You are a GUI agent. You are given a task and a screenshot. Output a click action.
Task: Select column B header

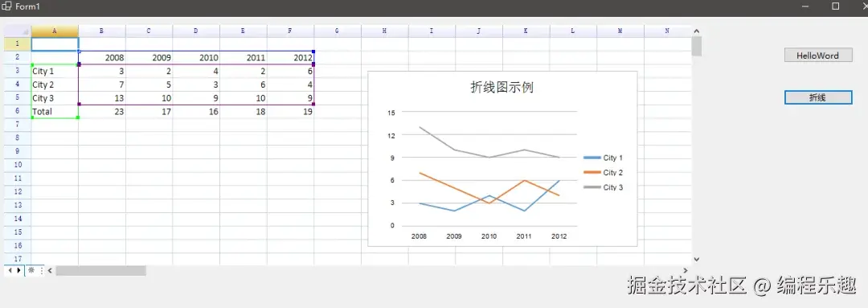pos(102,31)
